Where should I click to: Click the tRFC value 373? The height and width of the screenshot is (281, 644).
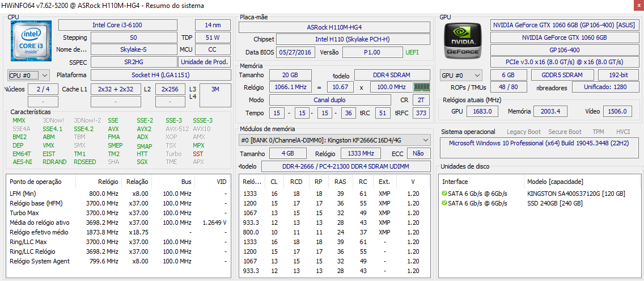point(421,113)
